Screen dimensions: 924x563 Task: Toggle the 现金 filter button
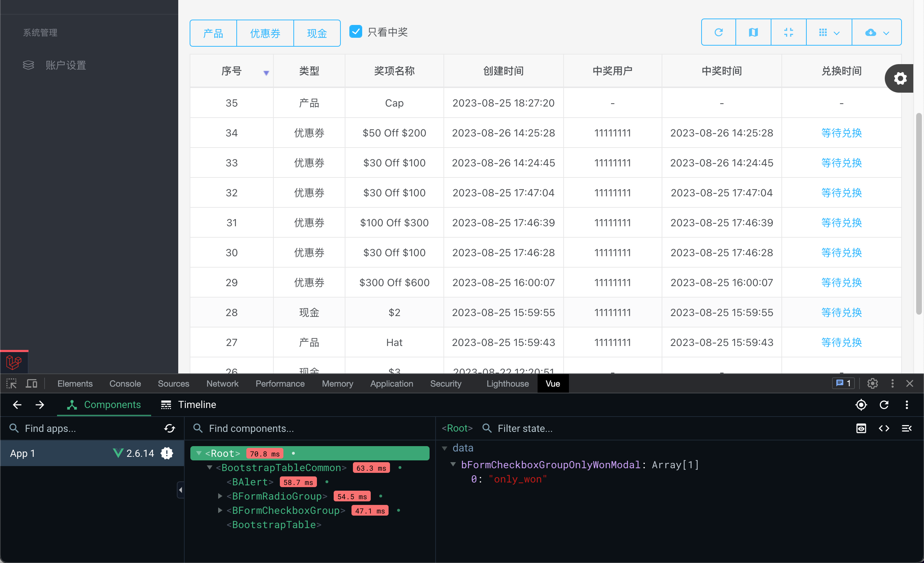click(x=317, y=33)
